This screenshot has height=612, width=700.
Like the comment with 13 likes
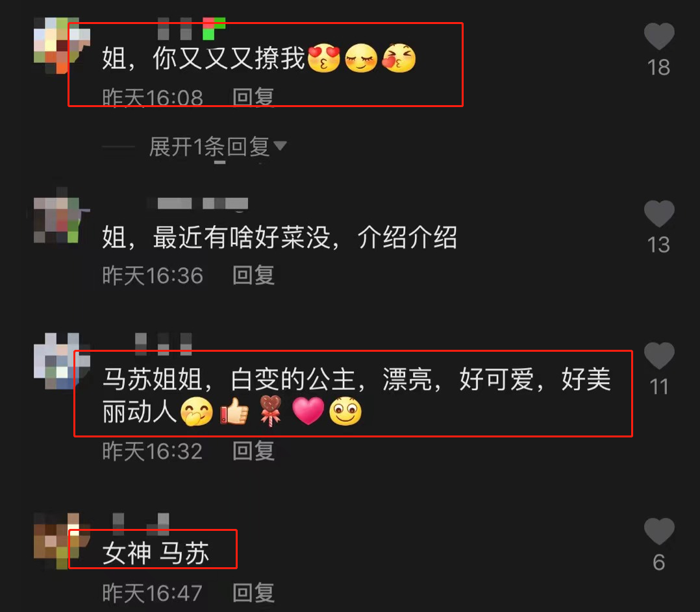(659, 214)
